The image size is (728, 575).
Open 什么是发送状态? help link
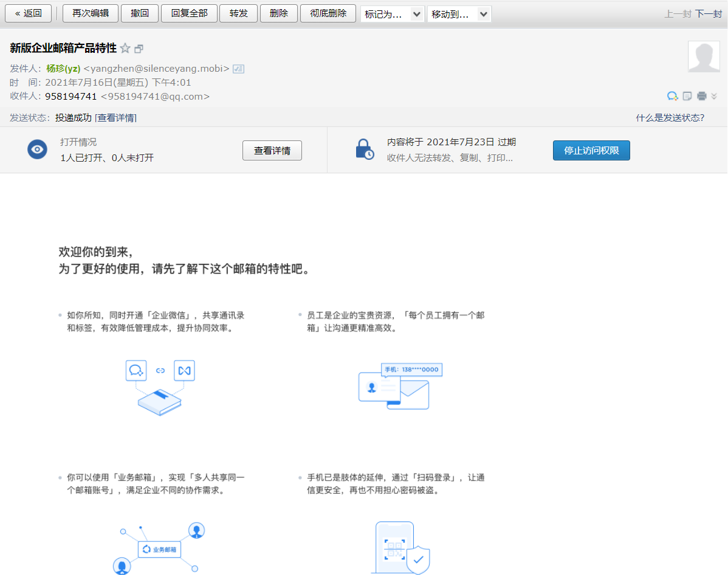tap(670, 118)
